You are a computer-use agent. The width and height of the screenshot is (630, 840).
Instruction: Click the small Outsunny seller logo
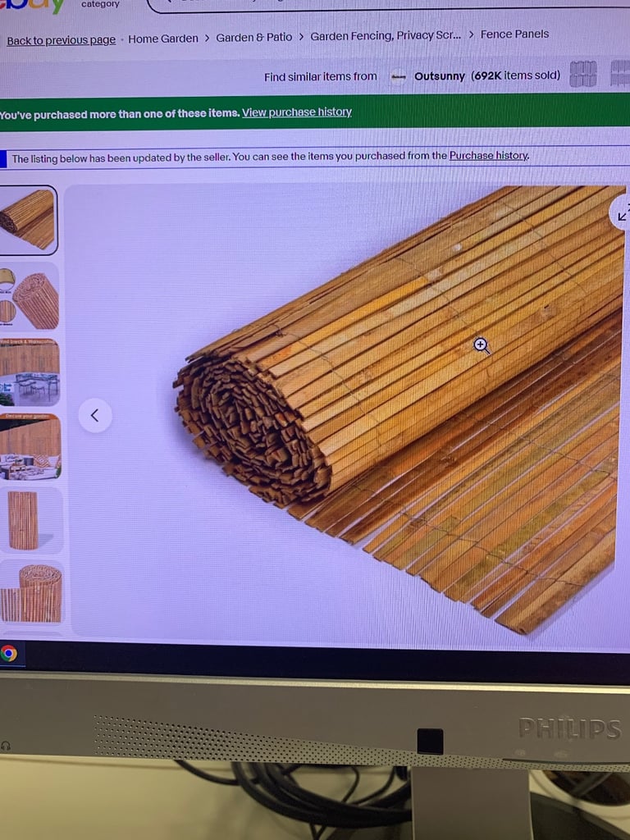point(398,77)
